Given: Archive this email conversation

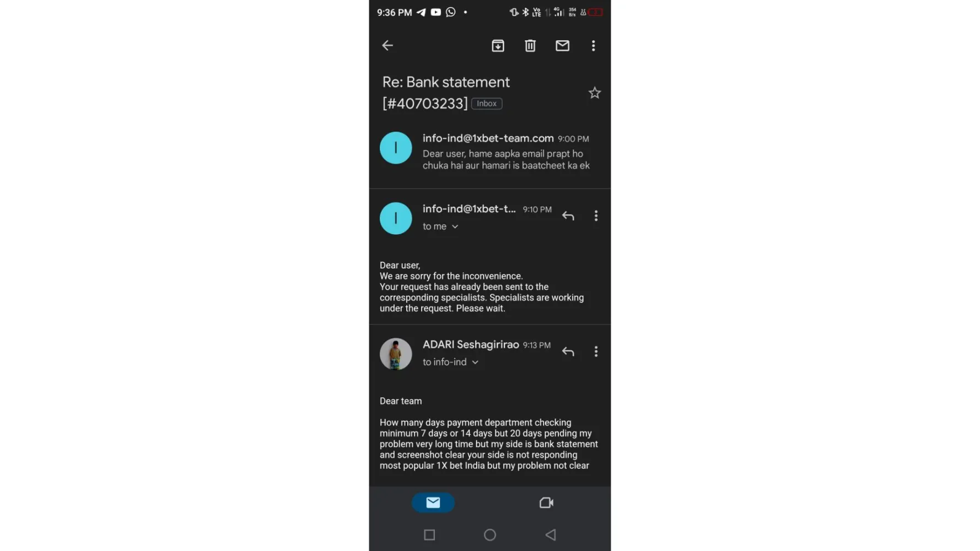Looking at the screenshot, I should pyautogui.click(x=498, y=46).
